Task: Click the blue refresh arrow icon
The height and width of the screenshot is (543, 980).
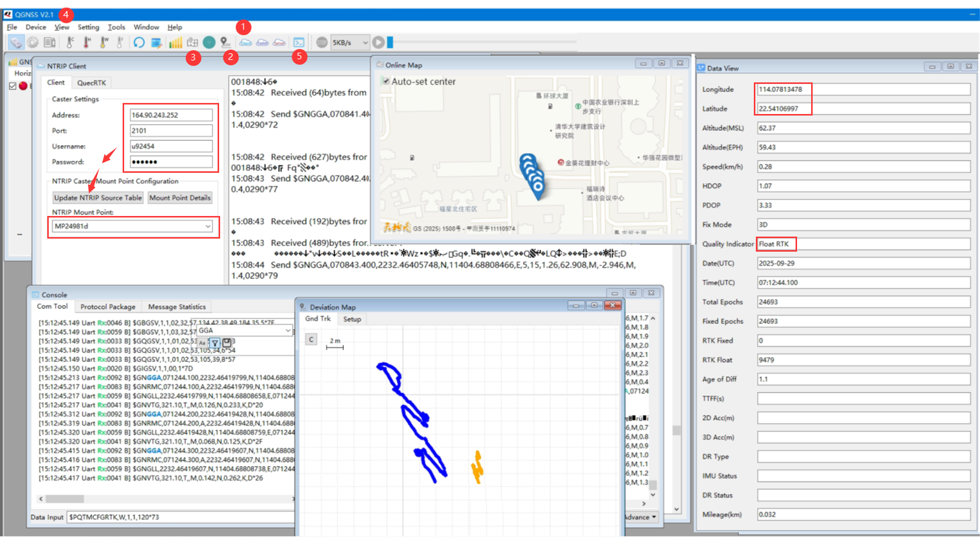Action: (x=139, y=43)
